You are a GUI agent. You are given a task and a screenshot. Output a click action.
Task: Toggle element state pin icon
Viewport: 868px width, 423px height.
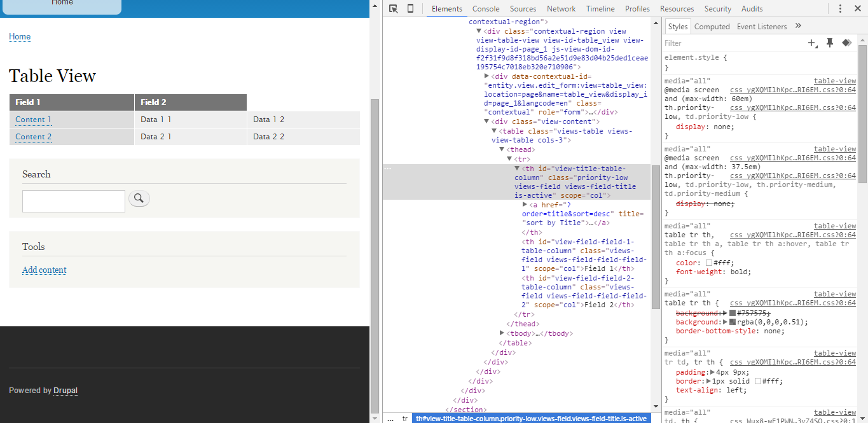click(830, 43)
